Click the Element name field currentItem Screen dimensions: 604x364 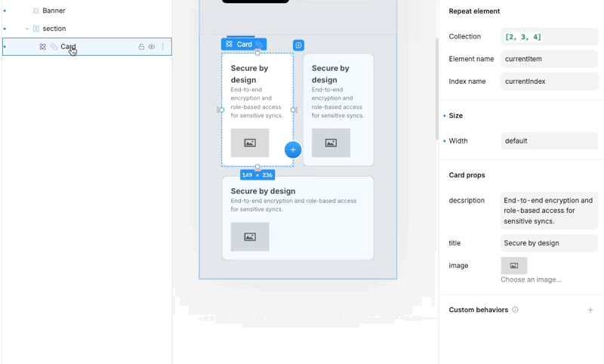[549, 59]
